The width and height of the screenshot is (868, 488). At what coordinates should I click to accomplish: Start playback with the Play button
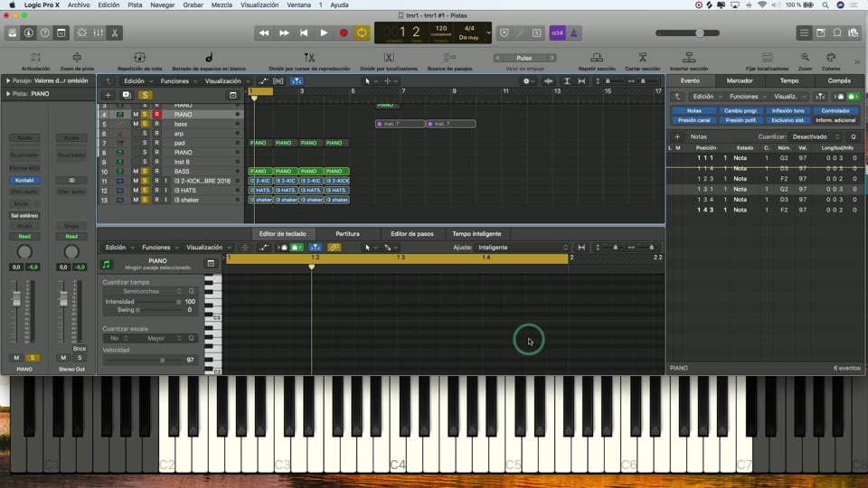pyautogui.click(x=324, y=33)
